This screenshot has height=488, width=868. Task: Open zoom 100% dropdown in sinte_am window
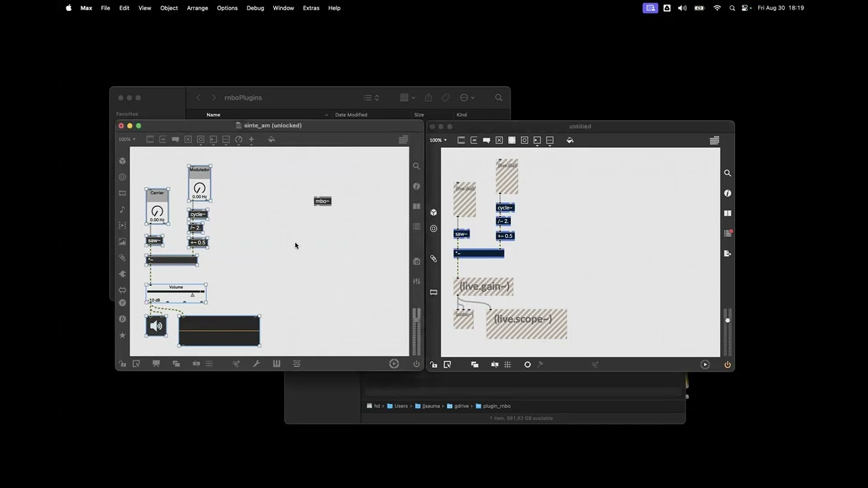(127, 140)
